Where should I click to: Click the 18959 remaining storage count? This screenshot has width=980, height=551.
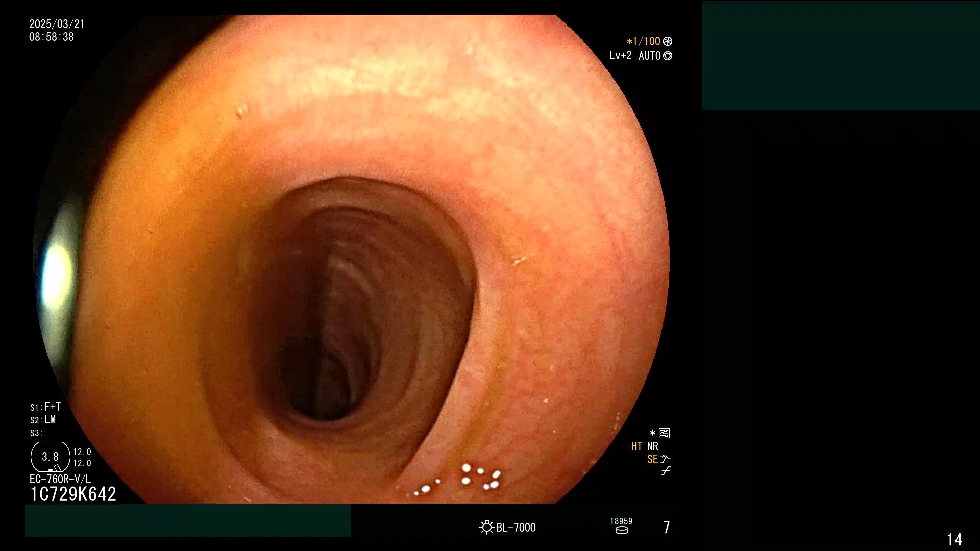[x=621, y=521]
